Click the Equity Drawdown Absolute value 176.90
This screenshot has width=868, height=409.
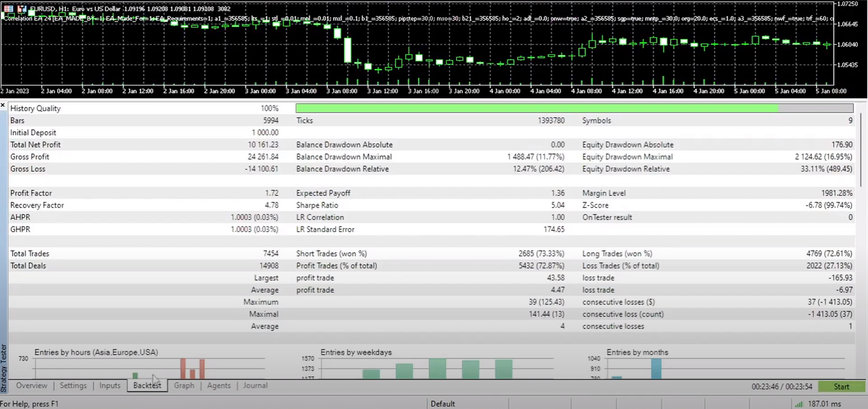pos(842,145)
